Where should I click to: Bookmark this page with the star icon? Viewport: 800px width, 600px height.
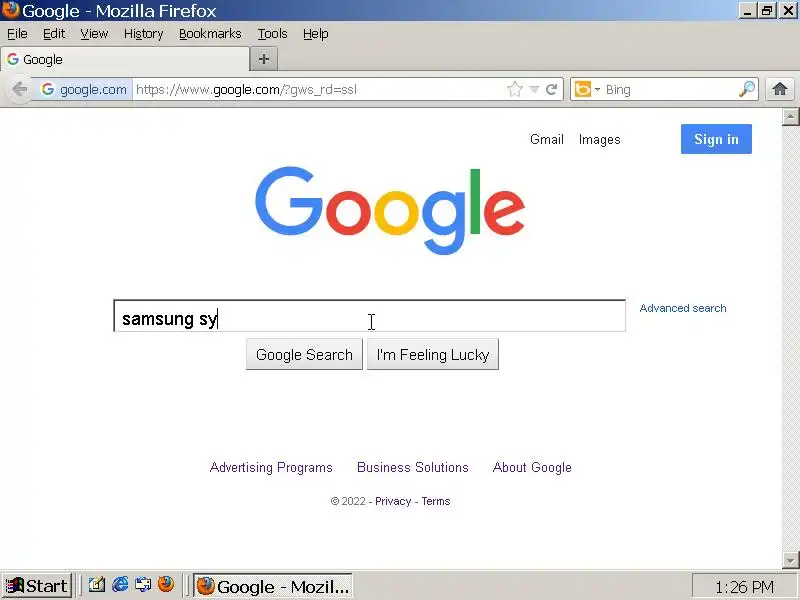[515, 90]
